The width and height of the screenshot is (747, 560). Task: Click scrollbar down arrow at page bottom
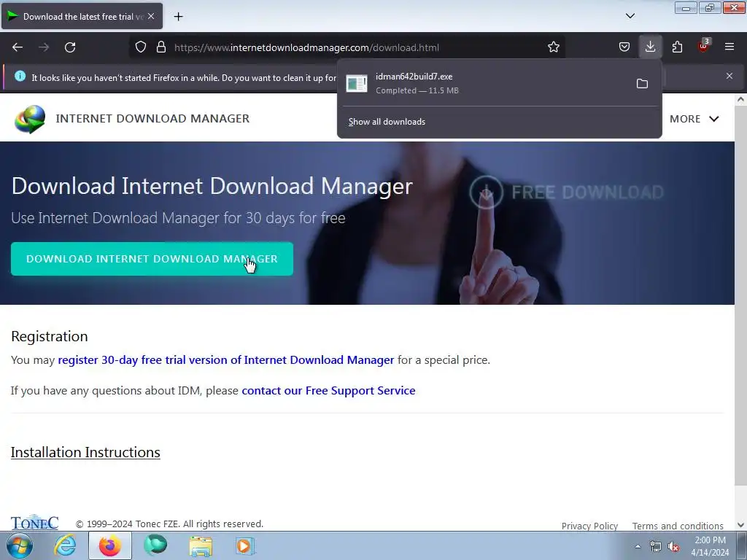tap(740, 525)
